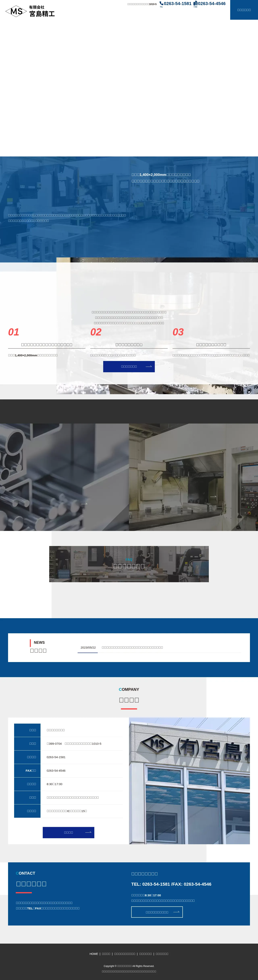
Task: Click the arrow in the company table button
Action: 88,832
